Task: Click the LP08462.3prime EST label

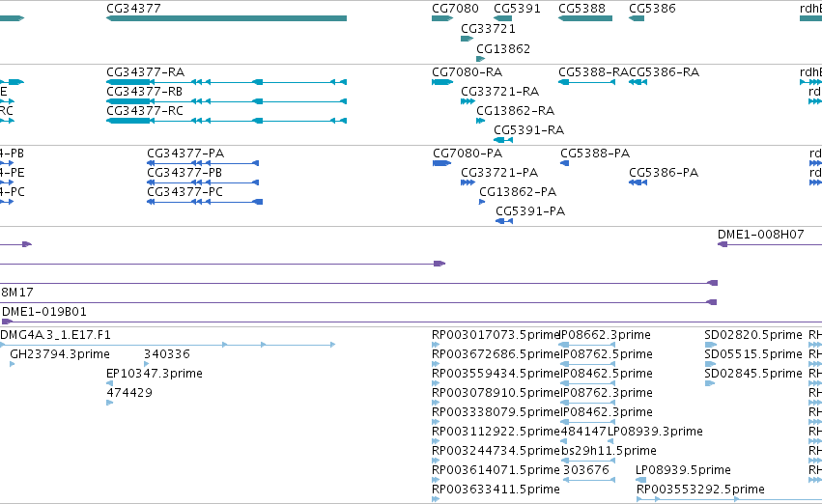Action: click(x=607, y=412)
